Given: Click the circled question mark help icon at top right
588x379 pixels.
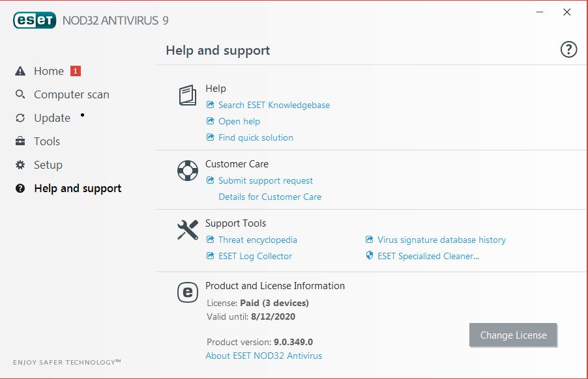Looking at the screenshot, I should click(x=568, y=49).
